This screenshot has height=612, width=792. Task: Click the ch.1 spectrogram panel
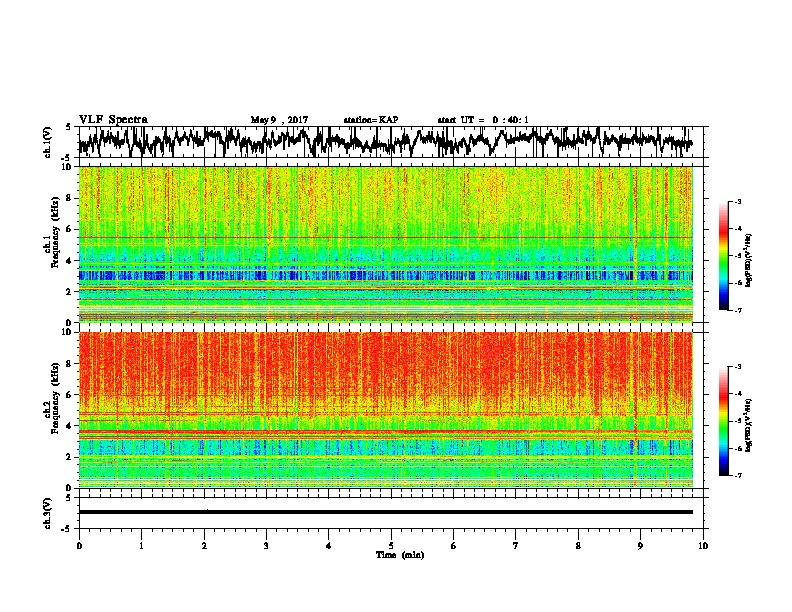click(x=386, y=244)
